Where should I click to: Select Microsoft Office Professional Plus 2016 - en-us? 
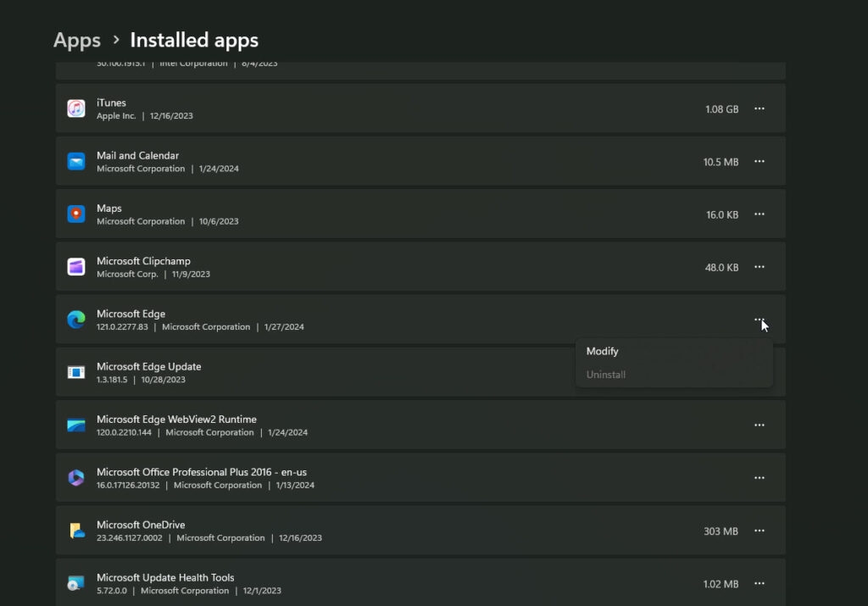pyautogui.click(x=202, y=472)
